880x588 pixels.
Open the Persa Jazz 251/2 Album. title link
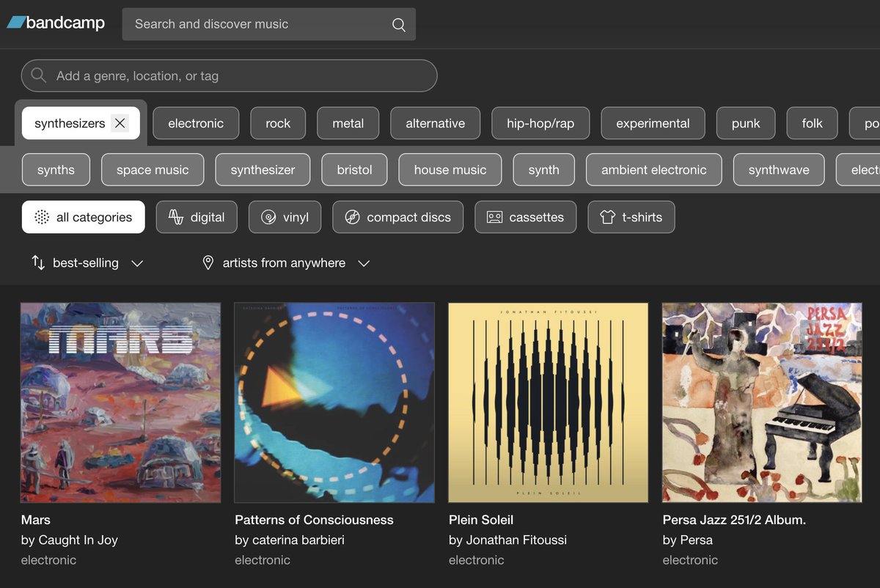click(x=734, y=520)
